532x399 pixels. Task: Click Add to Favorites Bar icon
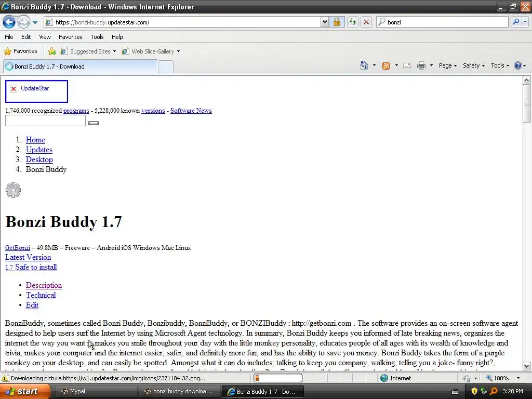coord(52,51)
